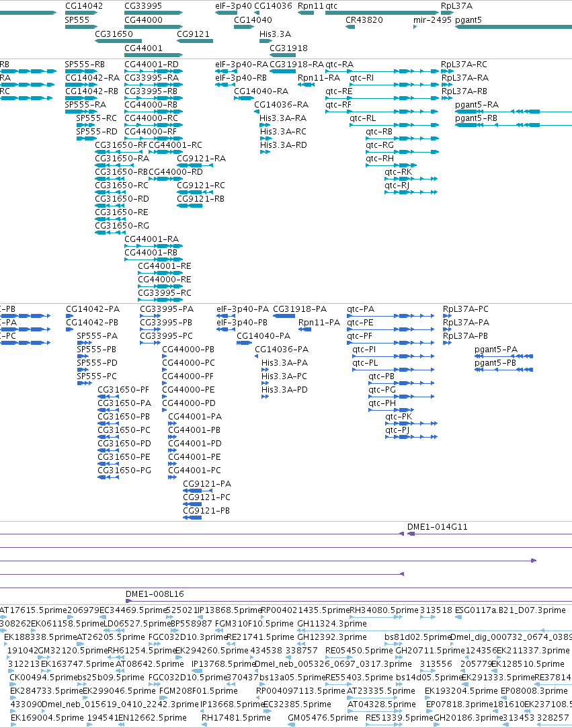Click the CG14042 gene label

click(x=84, y=6)
